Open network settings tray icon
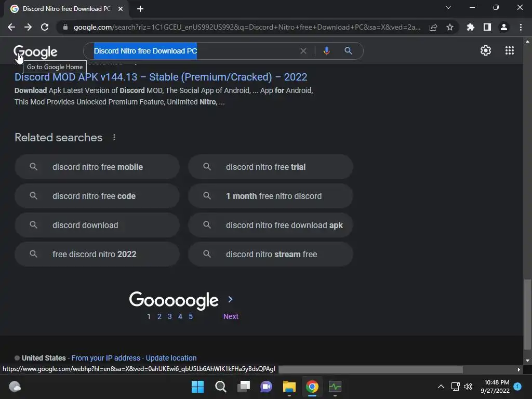 [x=455, y=387]
